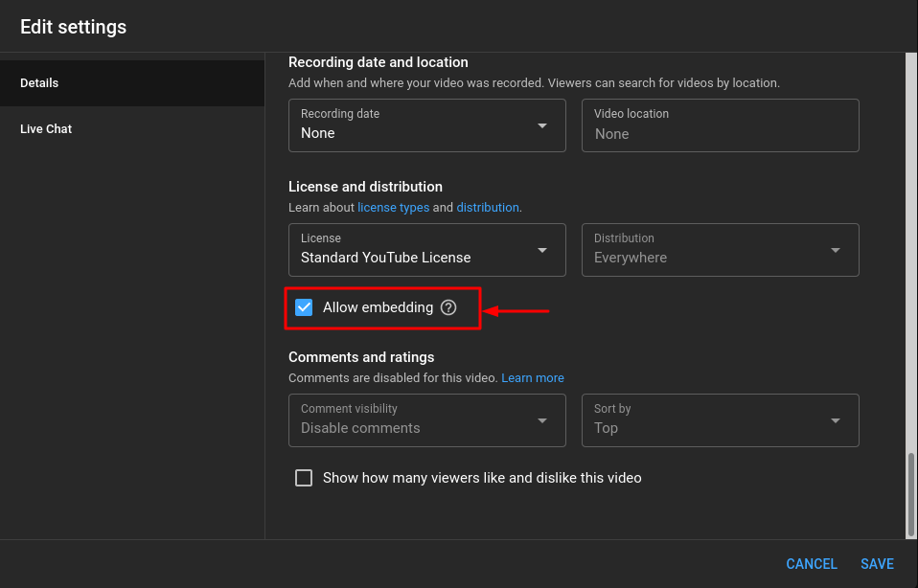918x588 pixels.
Task: Click the Allow embedding label text
Action: (x=378, y=307)
